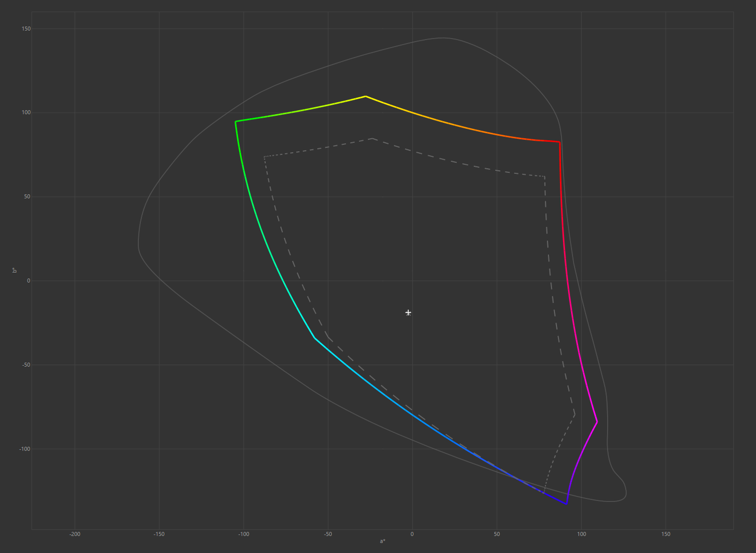Click dashed gamut's upper-right red corner
756x553 pixels.
click(x=544, y=176)
